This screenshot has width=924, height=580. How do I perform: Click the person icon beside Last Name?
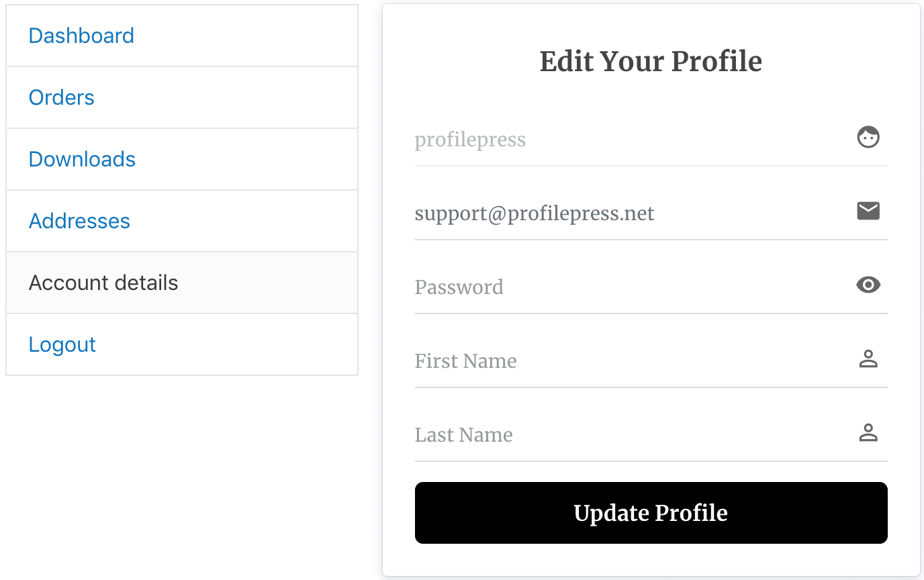[868, 432]
